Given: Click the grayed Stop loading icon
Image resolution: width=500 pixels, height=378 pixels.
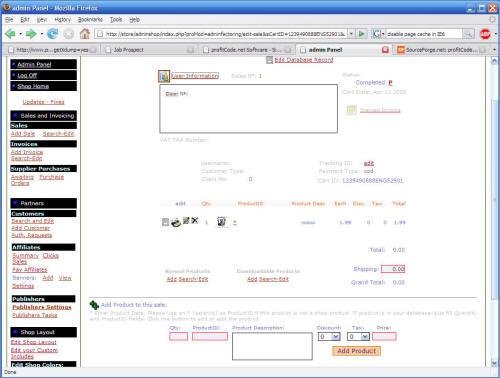Looking at the screenshot, I should click(x=69, y=34).
